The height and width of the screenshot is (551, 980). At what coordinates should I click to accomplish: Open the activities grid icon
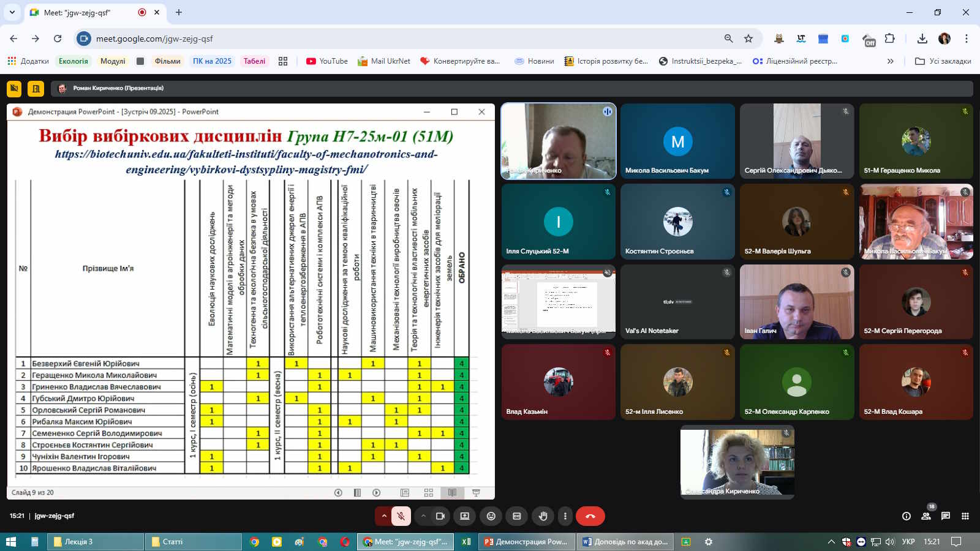[x=965, y=516]
